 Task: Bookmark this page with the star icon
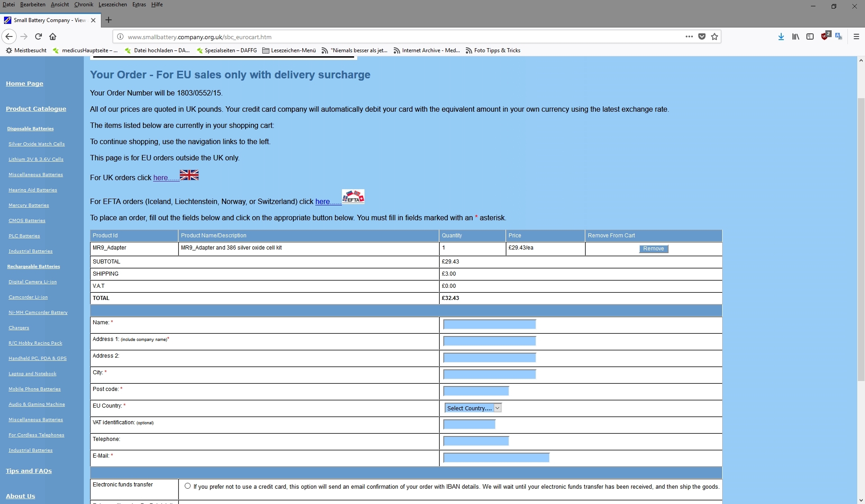(x=715, y=36)
